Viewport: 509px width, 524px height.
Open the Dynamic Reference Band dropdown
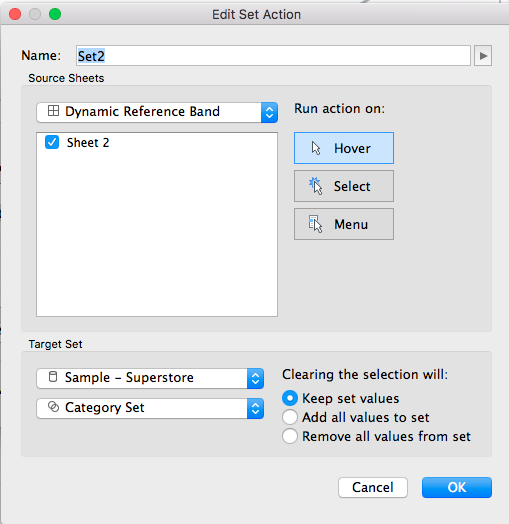tap(157, 112)
